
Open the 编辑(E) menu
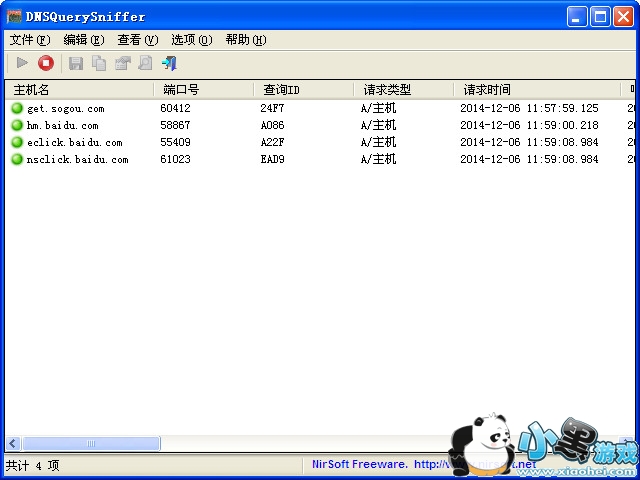point(83,40)
